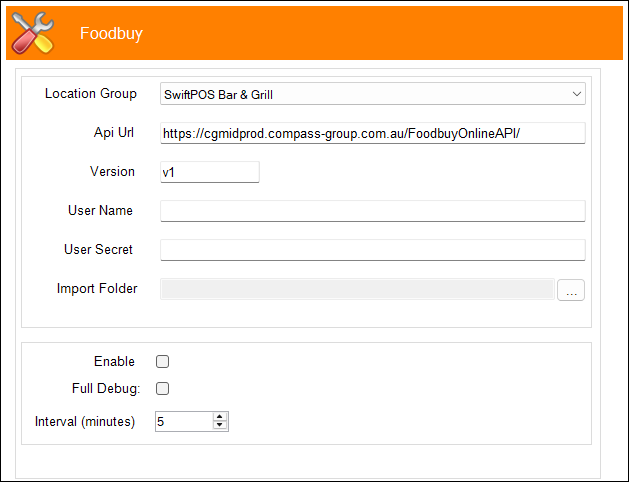Focus the Version input box

210,172
